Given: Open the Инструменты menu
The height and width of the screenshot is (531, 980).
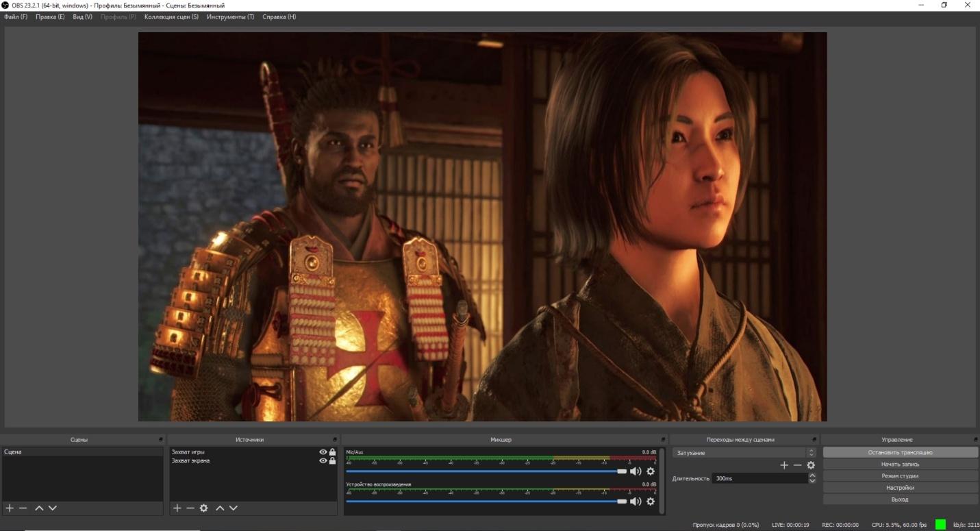Looking at the screenshot, I should [230, 17].
